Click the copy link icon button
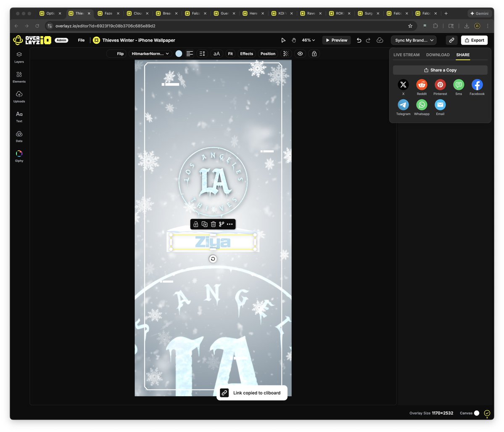This screenshot has width=504, height=432. click(x=451, y=40)
